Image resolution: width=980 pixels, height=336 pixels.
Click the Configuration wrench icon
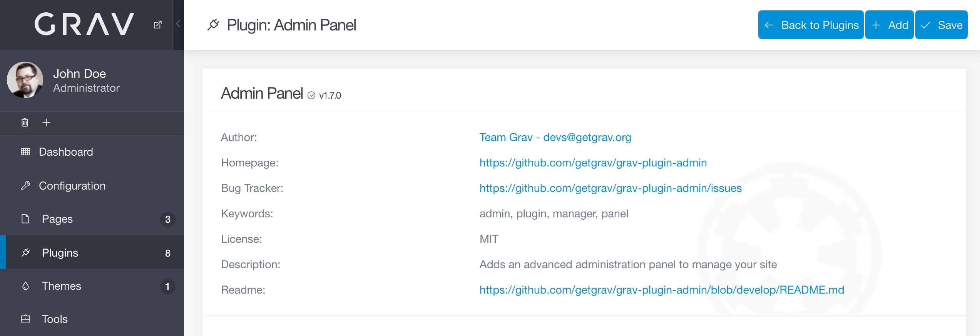[25, 185]
